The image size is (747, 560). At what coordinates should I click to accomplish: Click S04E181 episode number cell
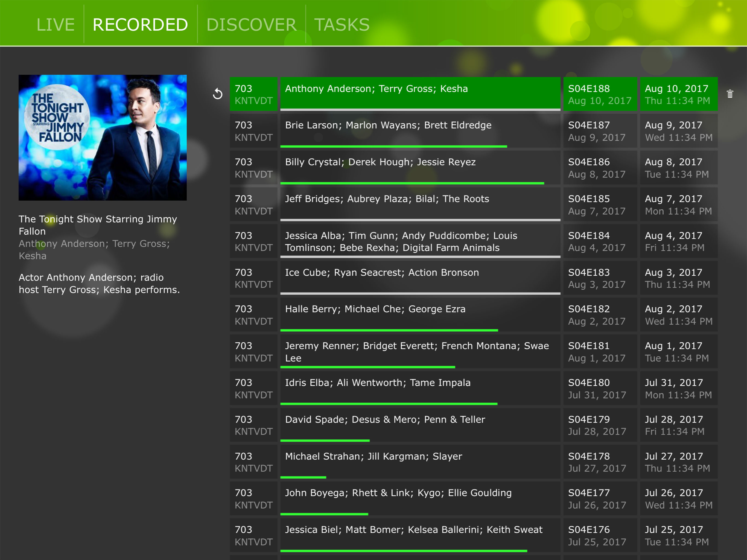[x=600, y=351]
